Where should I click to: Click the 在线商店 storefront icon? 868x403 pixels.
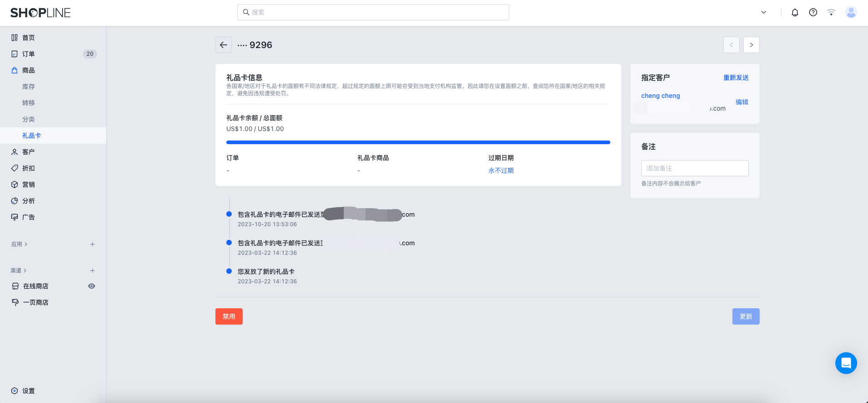pos(15,286)
